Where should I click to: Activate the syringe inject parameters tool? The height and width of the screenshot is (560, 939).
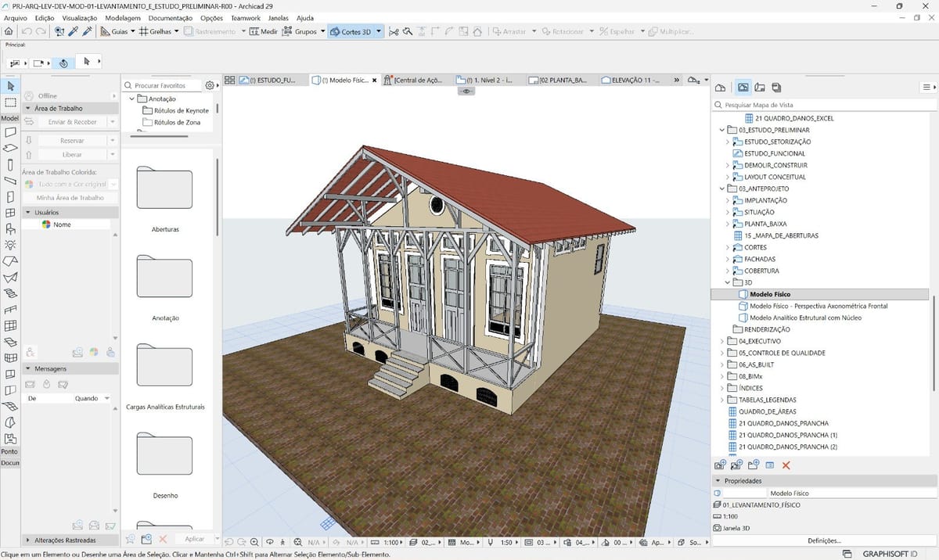point(87,31)
